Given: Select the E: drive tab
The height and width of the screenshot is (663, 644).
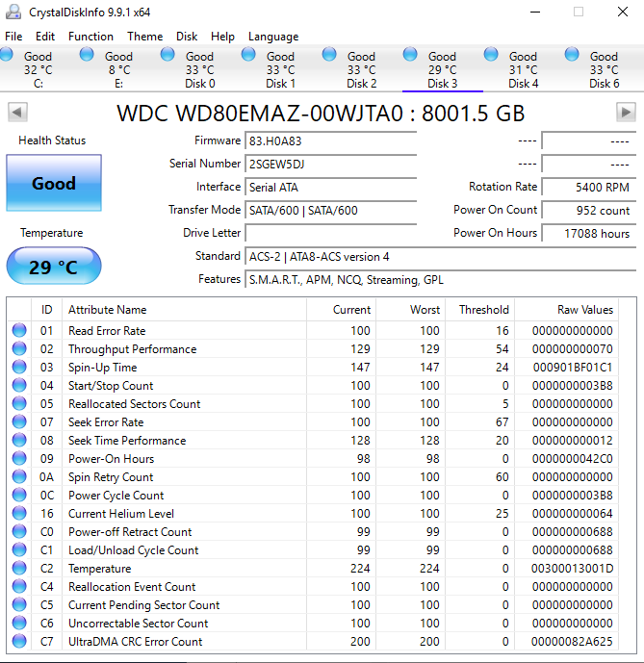Looking at the screenshot, I should pos(119,69).
